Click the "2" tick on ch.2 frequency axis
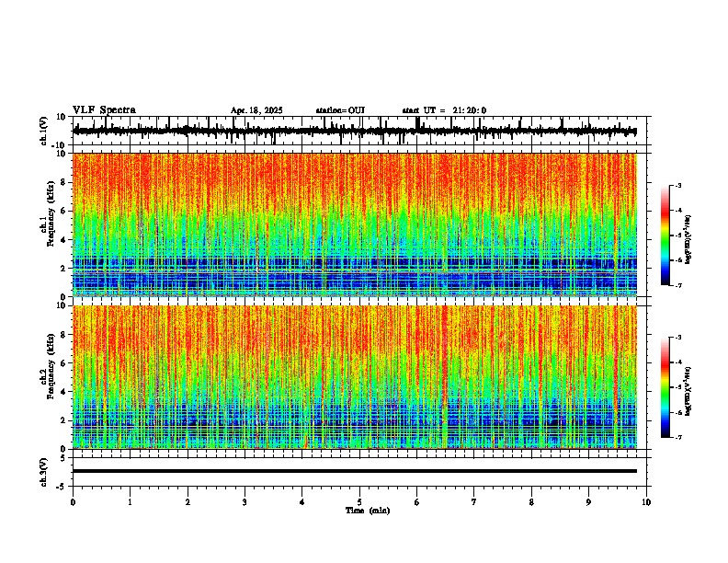This screenshot has height=563, width=728. click(x=63, y=420)
